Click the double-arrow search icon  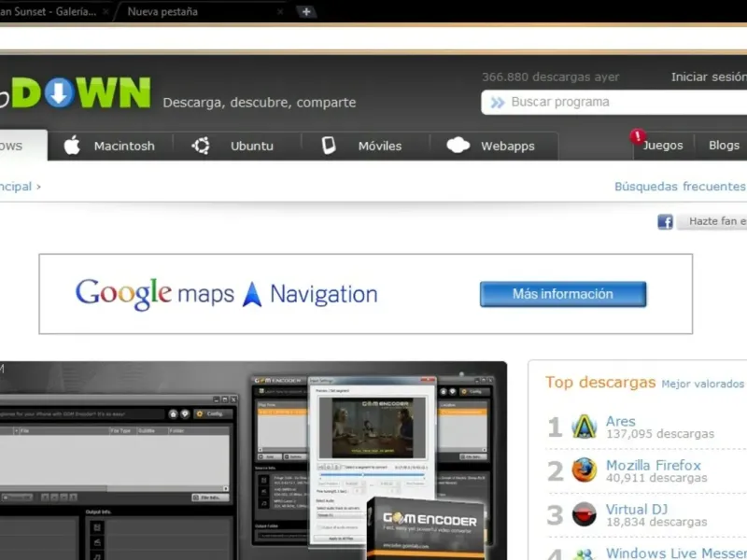[x=498, y=103]
